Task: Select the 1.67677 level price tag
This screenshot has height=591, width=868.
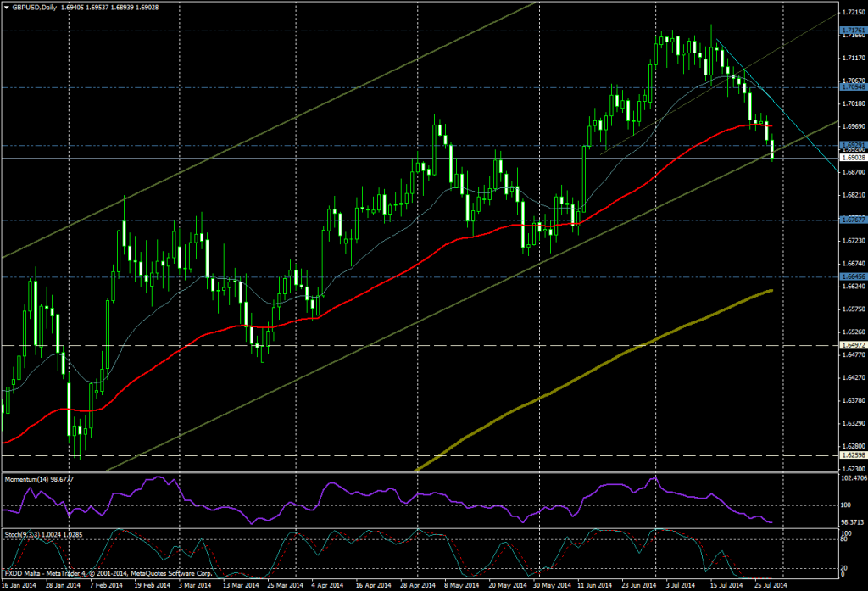Action: coord(852,220)
